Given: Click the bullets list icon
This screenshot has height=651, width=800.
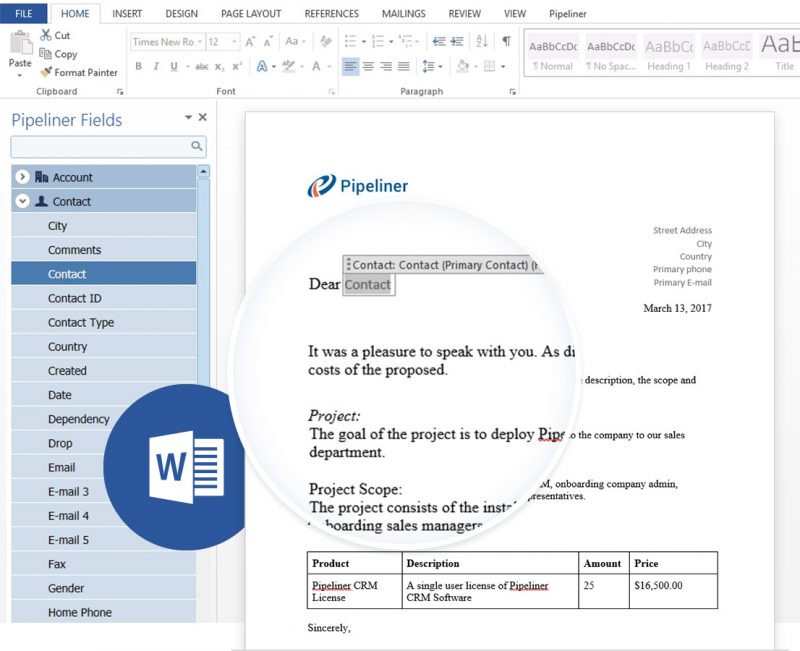Looking at the screenshot, I should 351,41.
